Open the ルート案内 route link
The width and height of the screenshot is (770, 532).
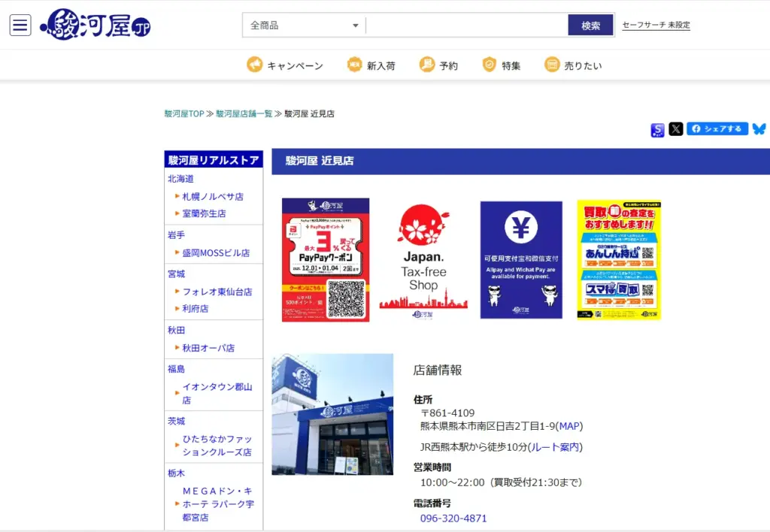pos(555,447)
